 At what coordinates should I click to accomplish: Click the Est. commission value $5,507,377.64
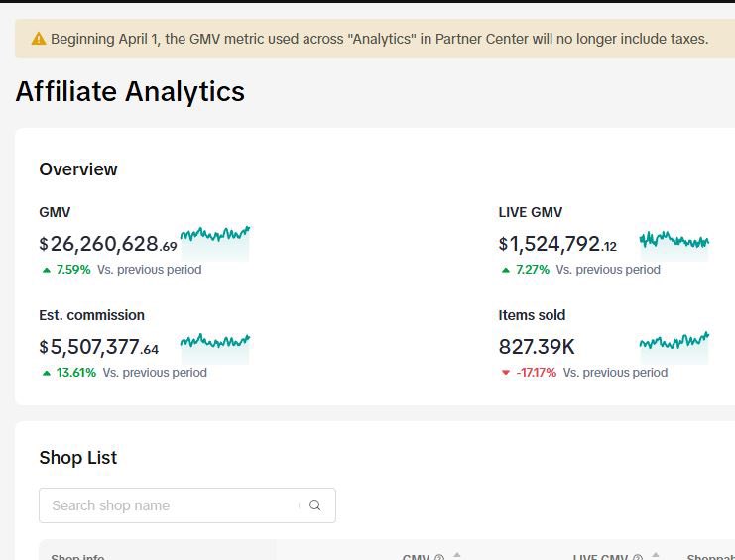pyautogui.click(x=99, y=347)
